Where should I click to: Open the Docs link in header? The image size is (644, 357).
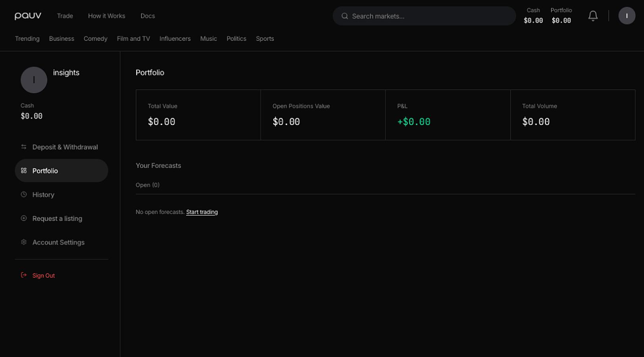click(x=148, y=16)
